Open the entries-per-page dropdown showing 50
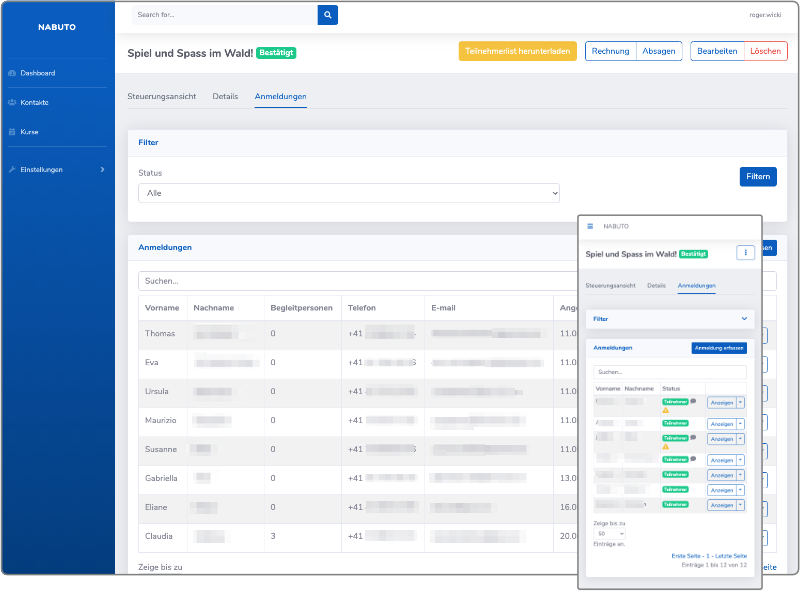 click(609, 534)
